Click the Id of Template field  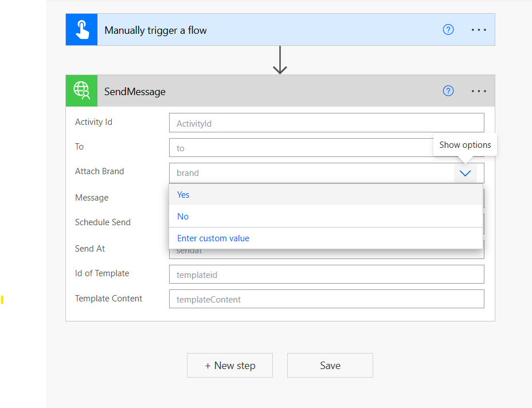point(326,274)
